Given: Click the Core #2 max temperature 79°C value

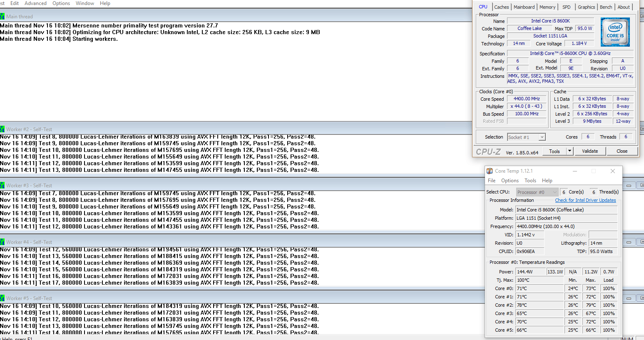Looking at the screenshot, I should click(591, 305).
